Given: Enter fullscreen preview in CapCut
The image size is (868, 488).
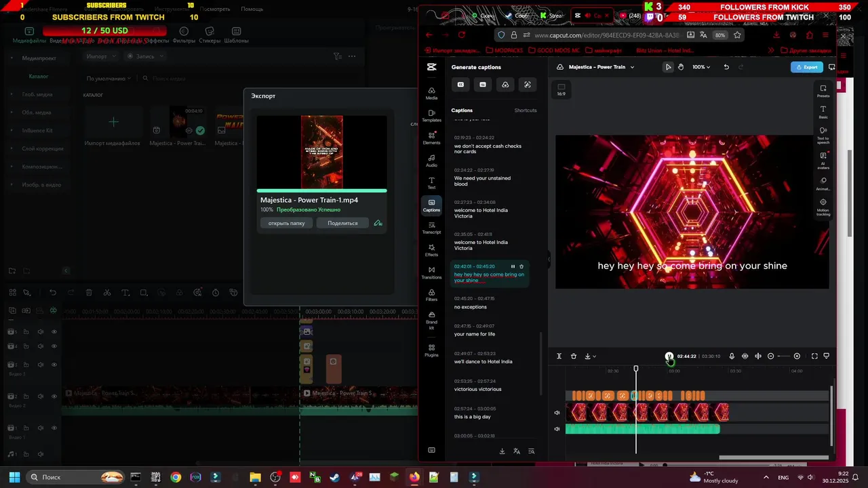Looking at the screenshot, I should pos(814,356).
